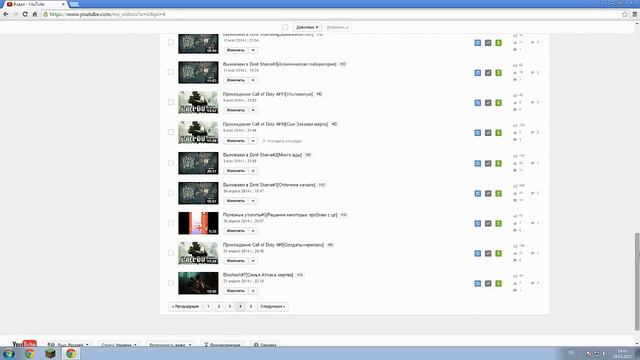Click the gray checkmark icon for Bioshock #7

(488, 283)
